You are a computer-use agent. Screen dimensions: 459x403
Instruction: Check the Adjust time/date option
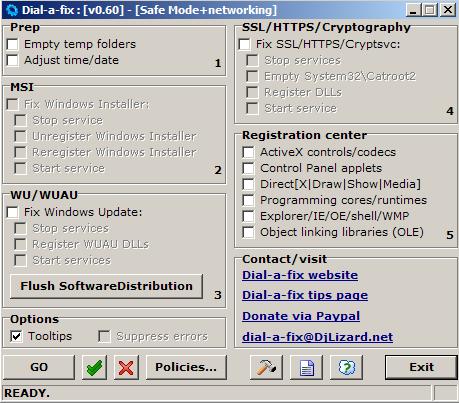13,60
